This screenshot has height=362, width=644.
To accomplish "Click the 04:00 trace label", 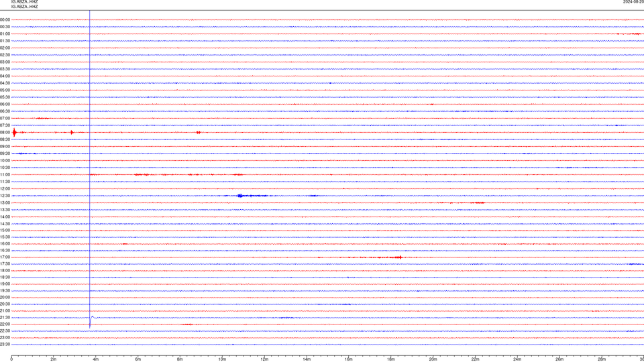I will [5, 76].
